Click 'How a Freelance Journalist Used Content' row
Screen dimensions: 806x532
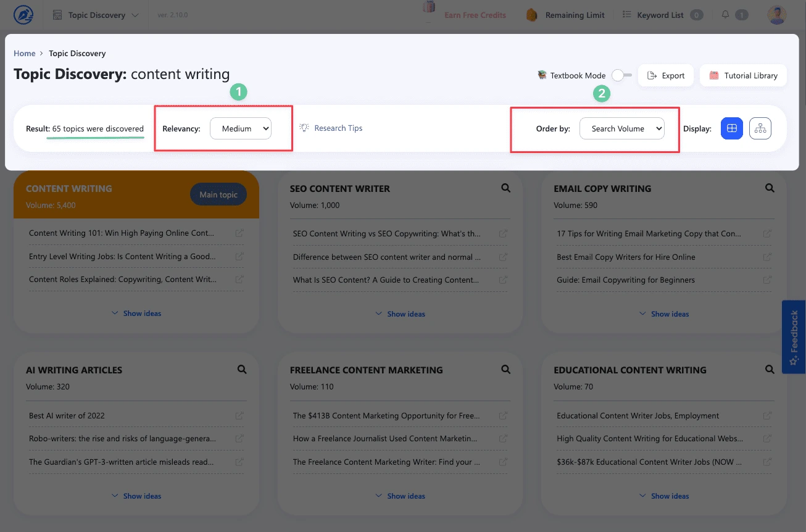click(x=401, y=439)
